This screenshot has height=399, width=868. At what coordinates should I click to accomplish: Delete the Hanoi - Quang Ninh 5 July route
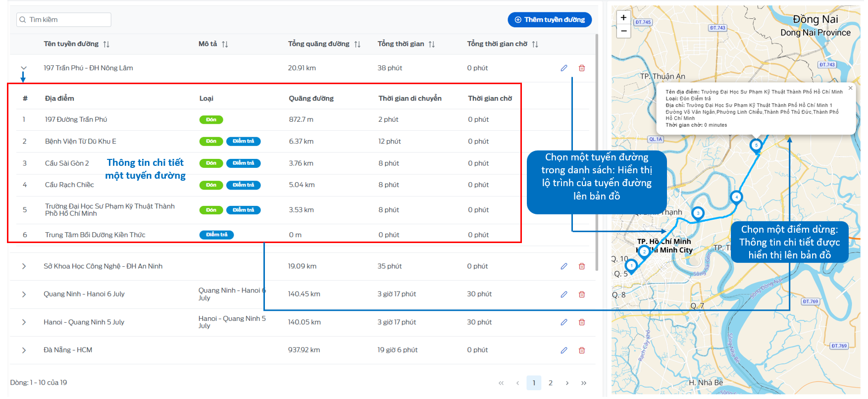click(582, 322)
